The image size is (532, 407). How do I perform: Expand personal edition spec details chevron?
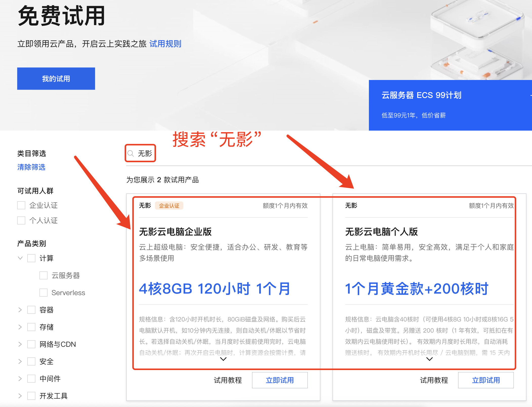[429, 359]
